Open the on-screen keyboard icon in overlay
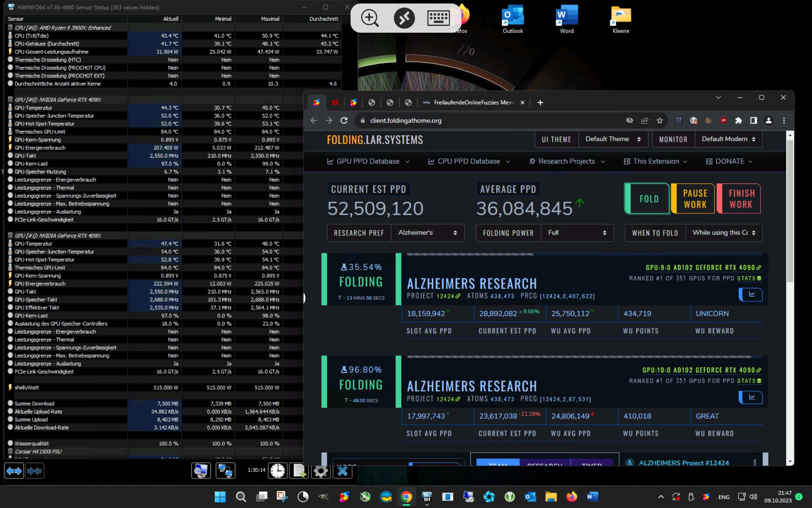Screen dimensions: 812x508 [438, 18]
